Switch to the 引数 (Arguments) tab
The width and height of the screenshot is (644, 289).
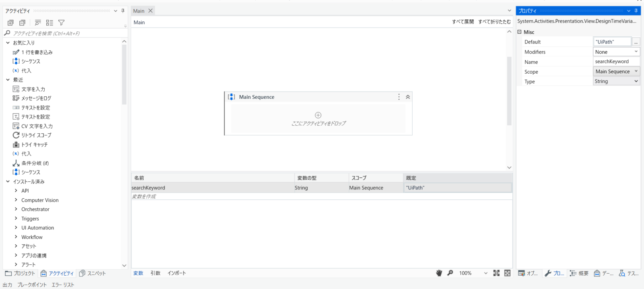point(155,273)
